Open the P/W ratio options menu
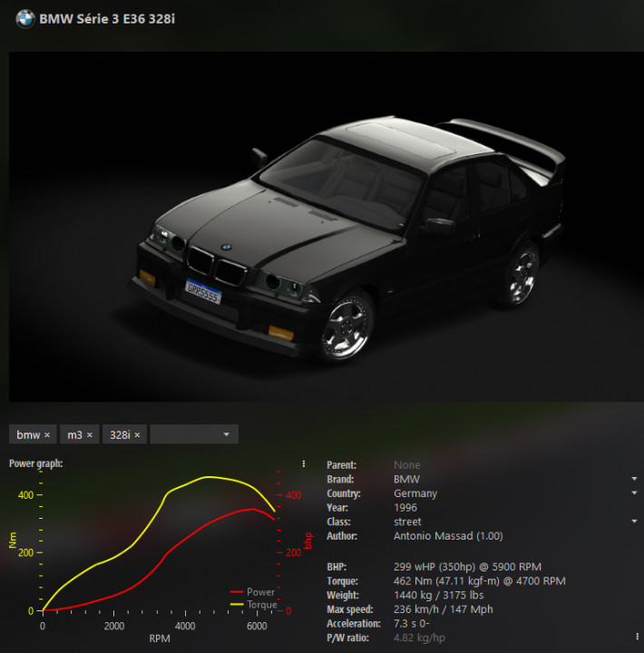The width and height of the screenshot is (644, 653). tap(638, 637)
